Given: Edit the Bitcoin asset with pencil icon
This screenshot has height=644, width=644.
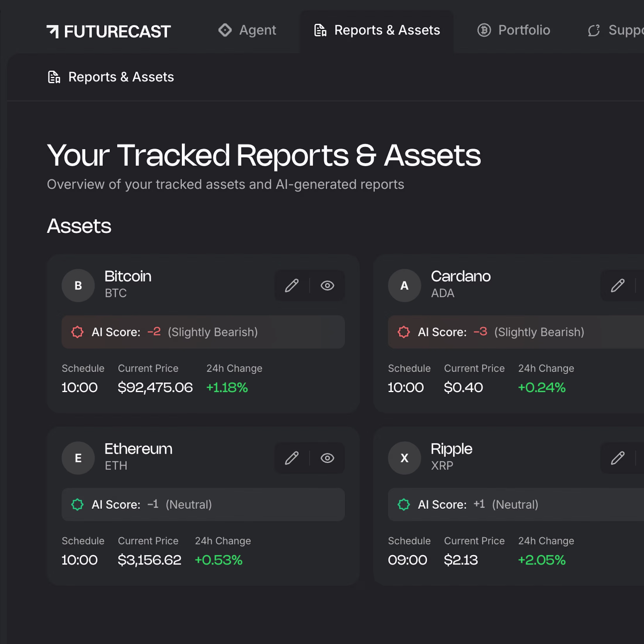Looking at the screenshot, I should pos(292,286).
